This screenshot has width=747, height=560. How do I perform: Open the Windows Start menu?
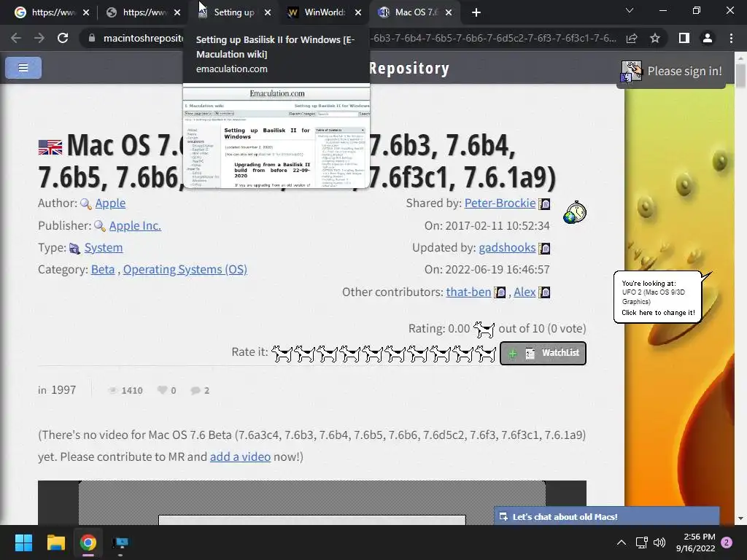pyautogui.click(x=23, y=542)
